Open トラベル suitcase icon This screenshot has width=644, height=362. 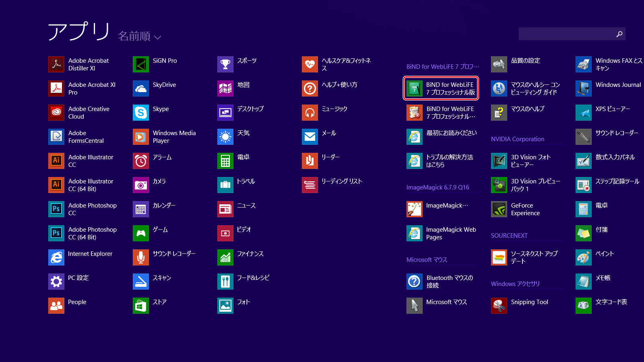pos(225,185)
